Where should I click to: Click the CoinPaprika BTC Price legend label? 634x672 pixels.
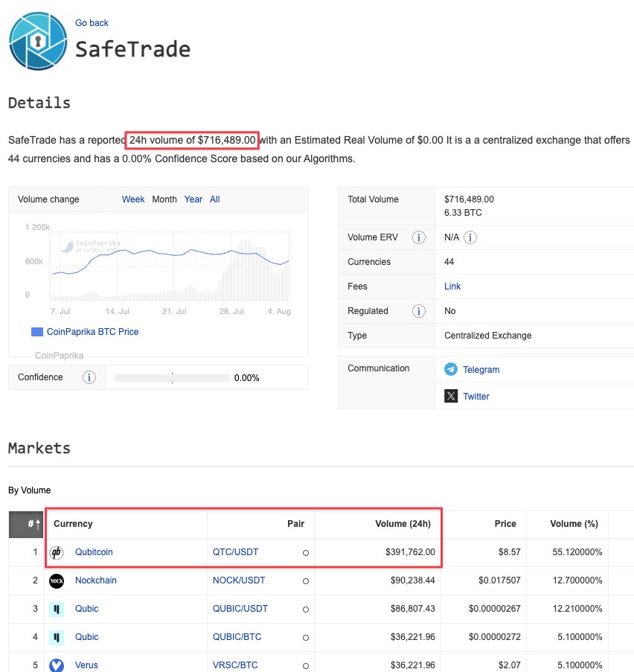[92, 332]
